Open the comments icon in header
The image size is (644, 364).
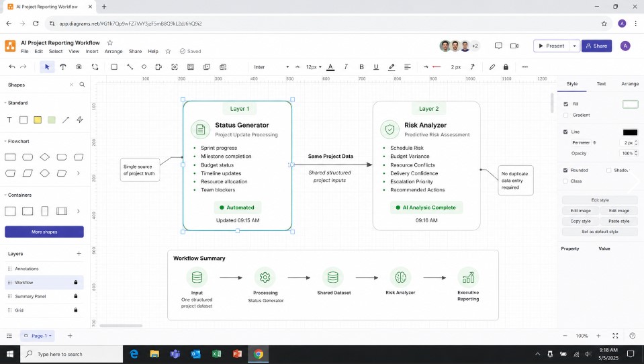[x=498, y=46]
